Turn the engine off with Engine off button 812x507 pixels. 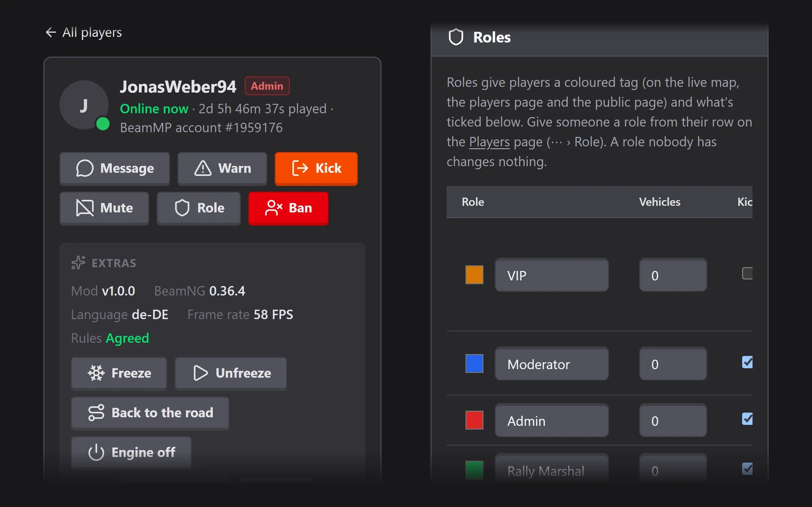click(131, 452)
